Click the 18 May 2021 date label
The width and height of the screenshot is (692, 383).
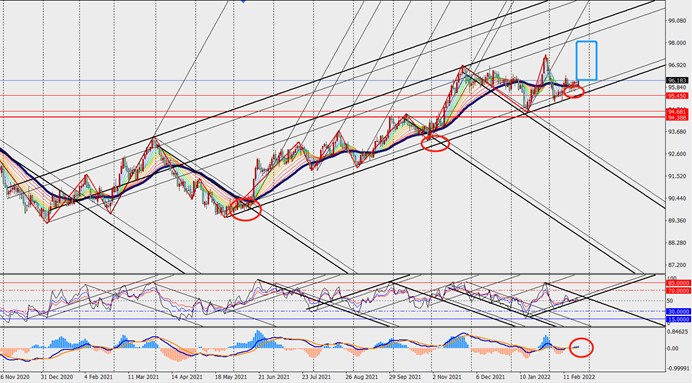[x=231, y=377]
